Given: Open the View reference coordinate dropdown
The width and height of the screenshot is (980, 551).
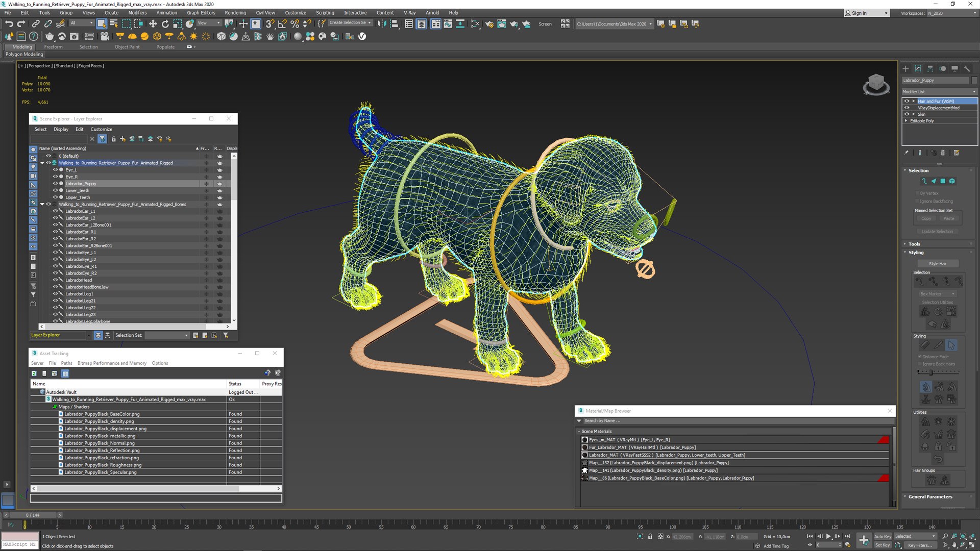Looking at the screenshot, I should click(209, 23).
